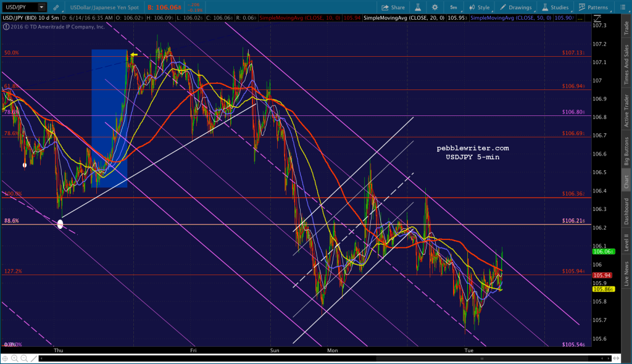The image size is (632, 364).
Task: Click the $105.944 level label
Action: 573,271
